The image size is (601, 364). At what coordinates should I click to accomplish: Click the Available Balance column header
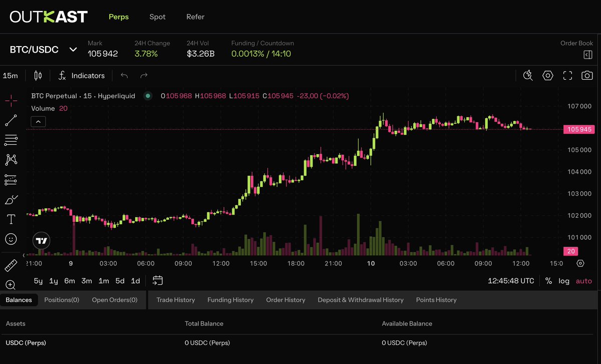tap(407, 323)
